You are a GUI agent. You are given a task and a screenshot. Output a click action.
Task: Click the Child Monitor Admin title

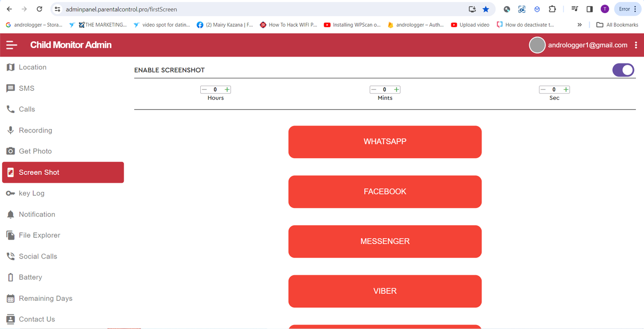tap(71, 45)
